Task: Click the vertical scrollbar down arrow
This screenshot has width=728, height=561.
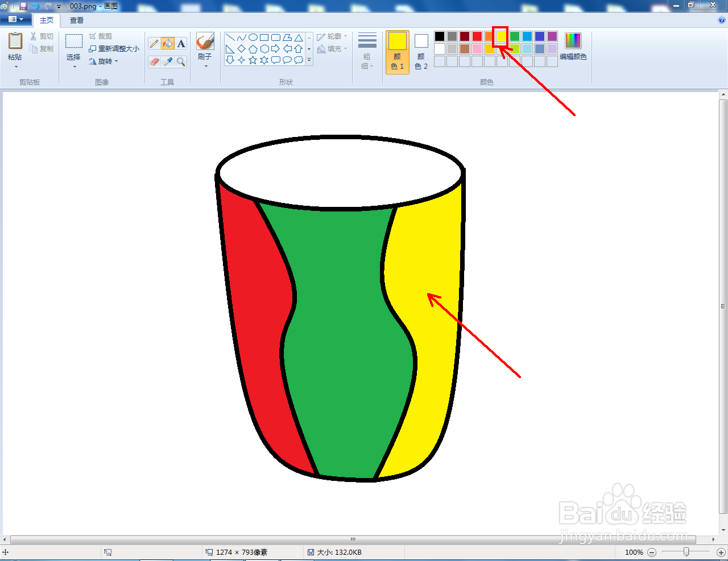Action: click(723, 530)
